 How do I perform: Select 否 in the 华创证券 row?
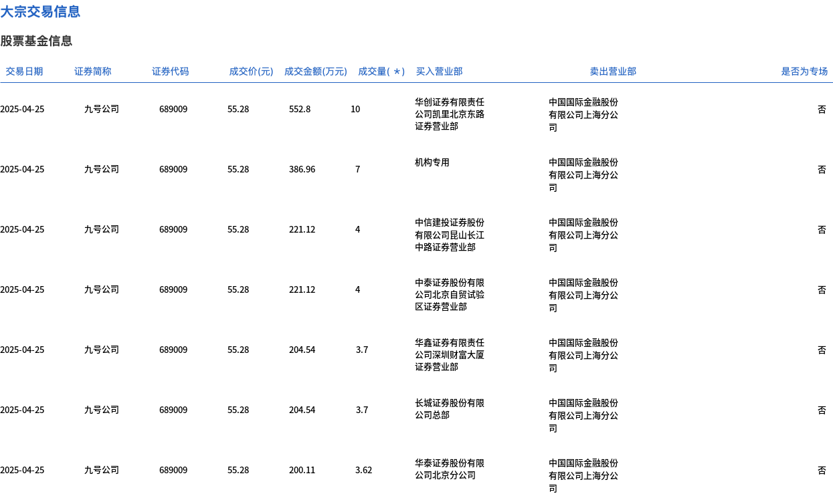pos(822,109)
